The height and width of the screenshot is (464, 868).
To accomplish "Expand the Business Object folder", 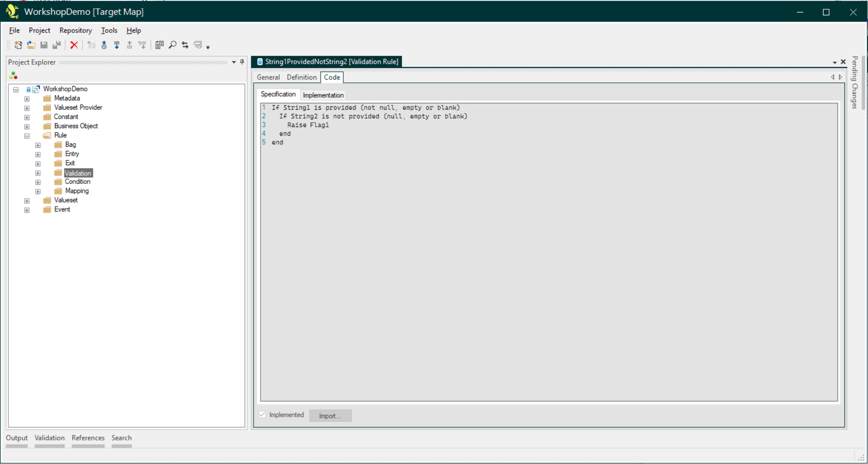I will pyautogui.click(x=26, y=126).
